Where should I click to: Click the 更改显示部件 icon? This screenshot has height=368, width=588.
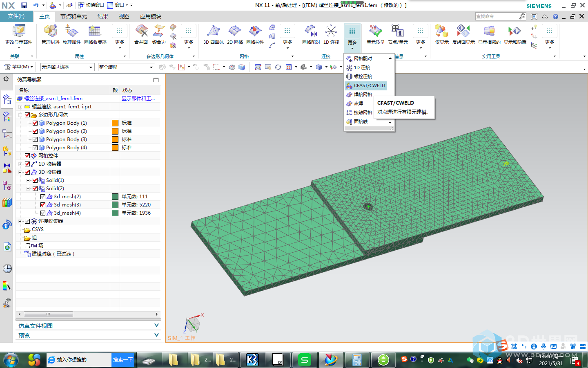click(19, 31)
